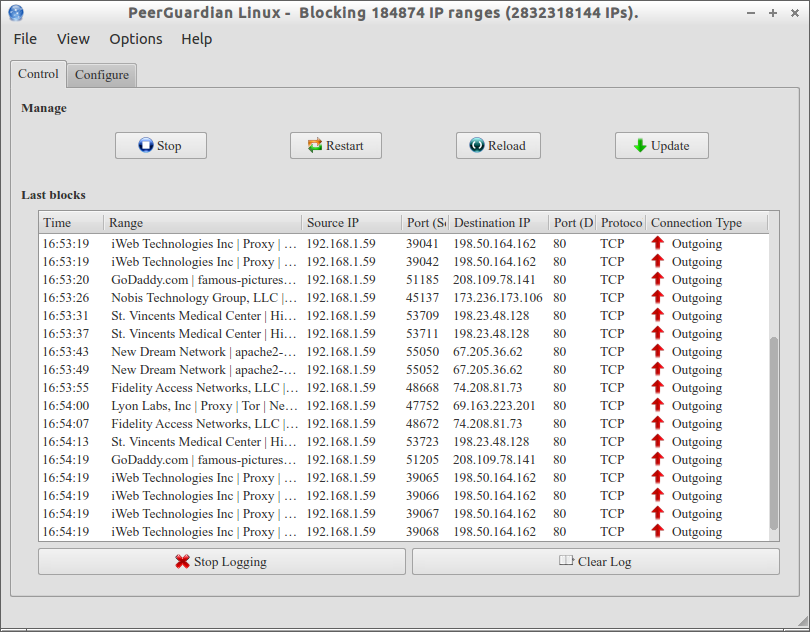Click the green down-arrow Update icon

coord(640,146)
